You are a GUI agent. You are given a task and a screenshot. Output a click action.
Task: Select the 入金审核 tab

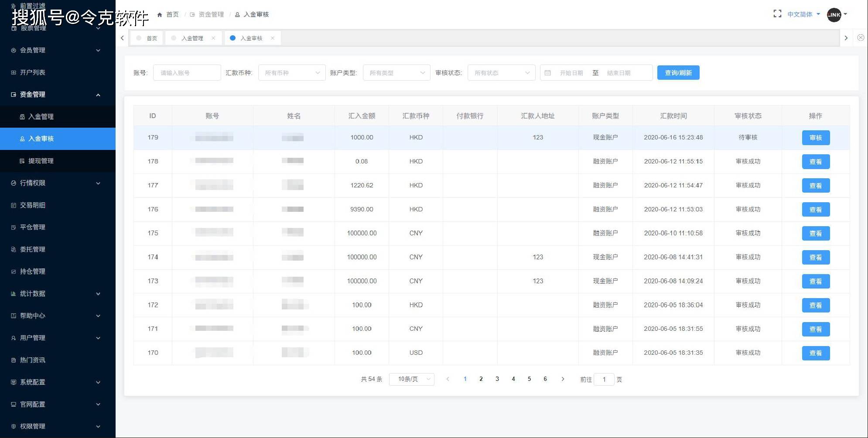[x=252, y=38]
